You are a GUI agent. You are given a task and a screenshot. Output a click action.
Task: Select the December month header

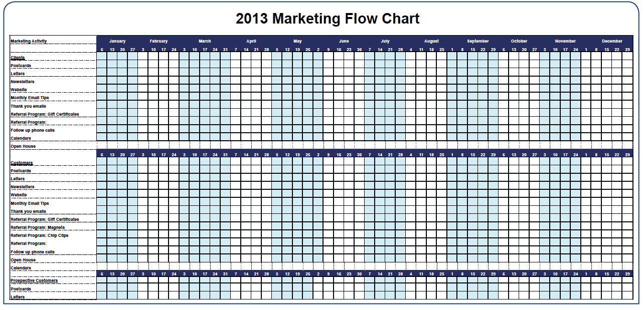click(x=612, y=41)
